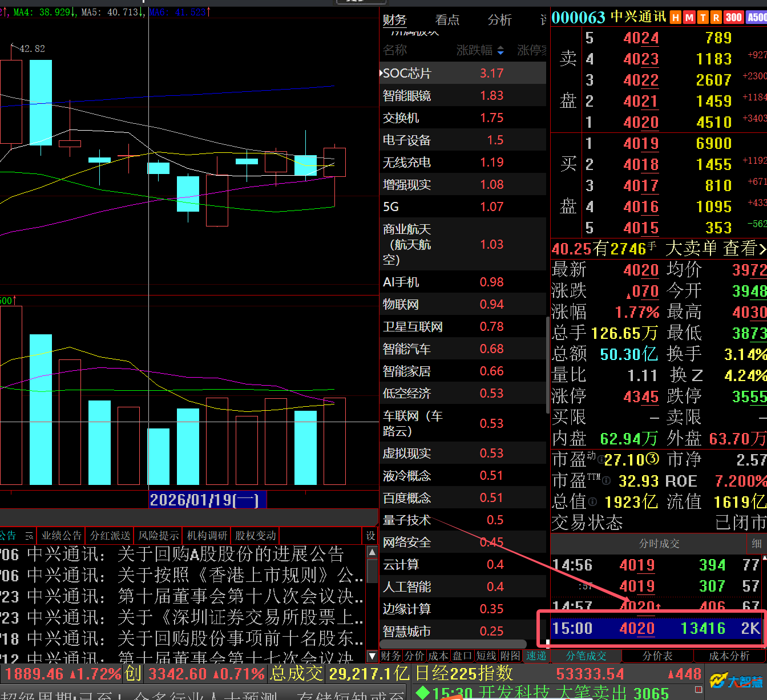This screenshot has width=767, height=700.
Task: Open the 财务 tab at top
Action: coord(394,20)
